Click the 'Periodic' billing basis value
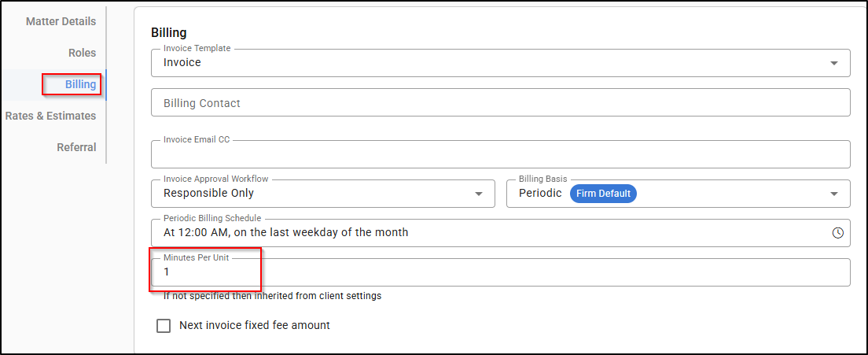This screenshot has height=355, width=868. (540, 193)
